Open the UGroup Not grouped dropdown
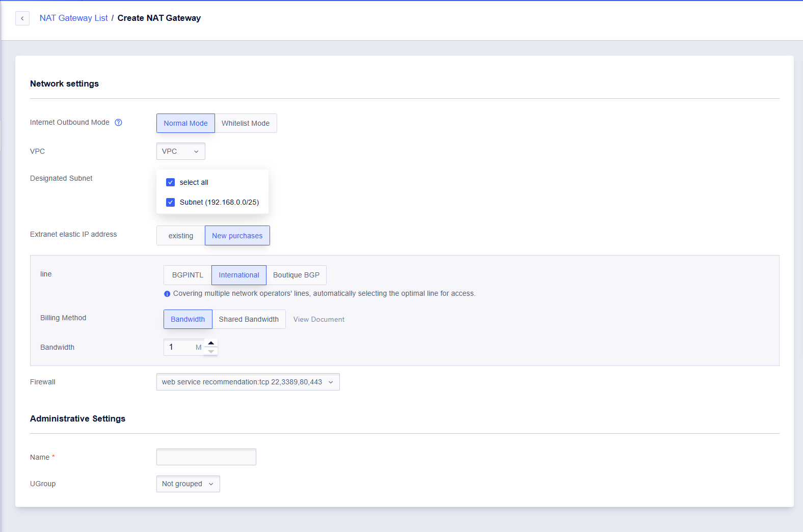The width and height of the screenshot is (803, 532). point(188,484)
